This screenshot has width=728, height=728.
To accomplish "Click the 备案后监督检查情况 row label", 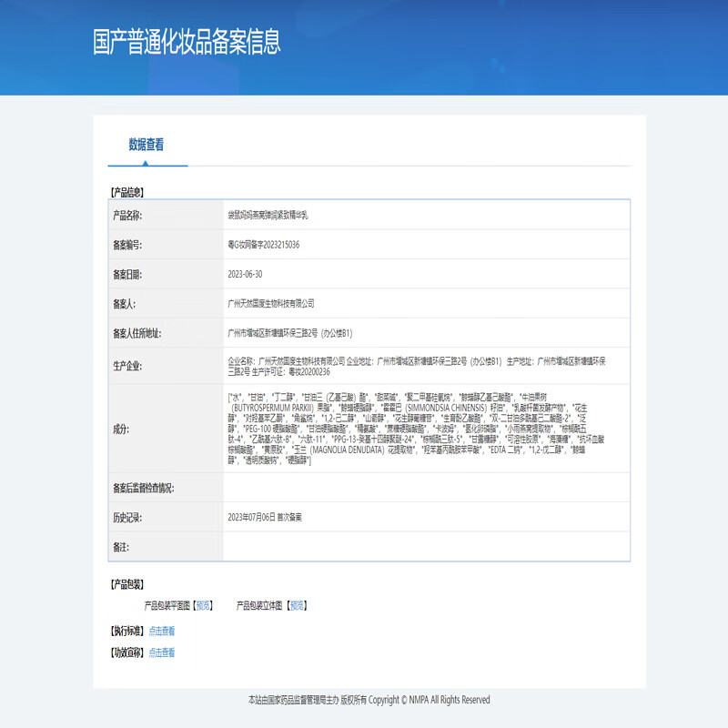I will click(x=144, y=488).
